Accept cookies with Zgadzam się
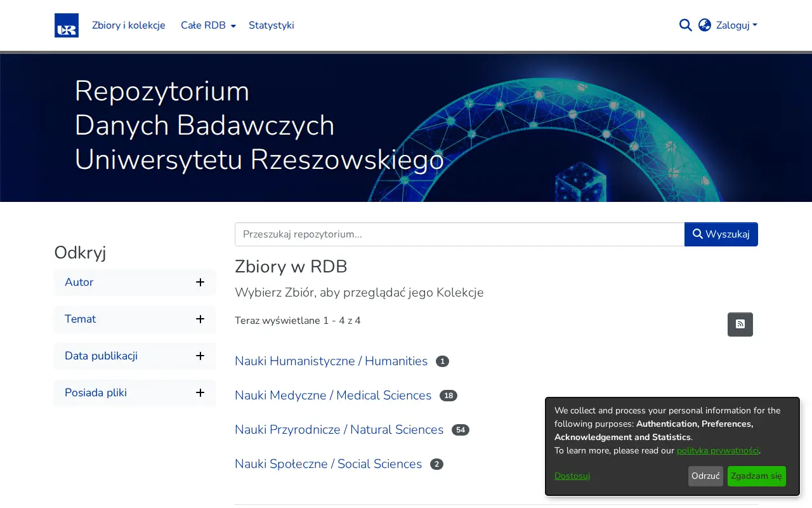The image size is (812, 508). (757, 476)
